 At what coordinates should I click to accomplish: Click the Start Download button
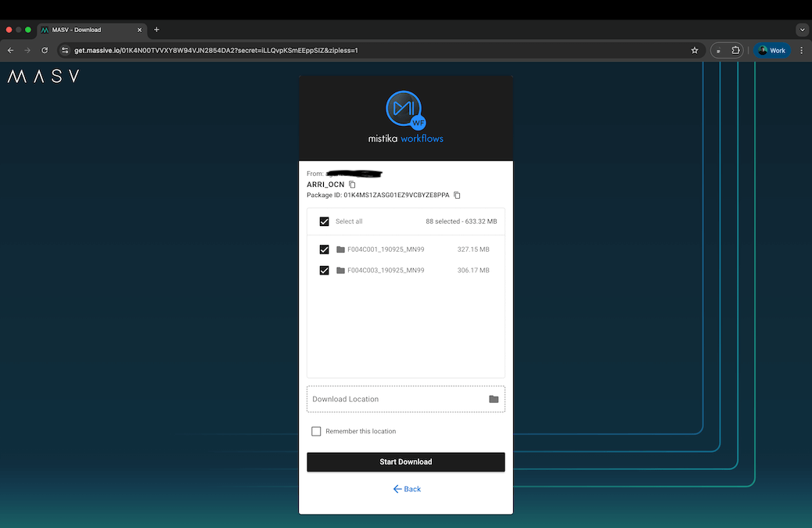click(405, 462)
